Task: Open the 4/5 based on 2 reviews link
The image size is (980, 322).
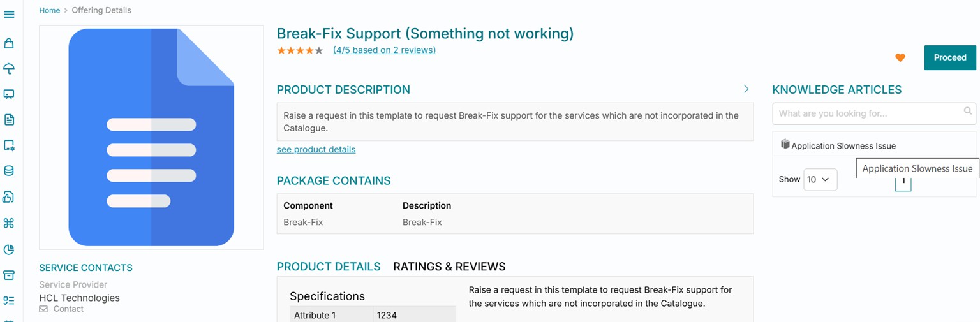Action: pyautogui.click(x=384, y=50)
